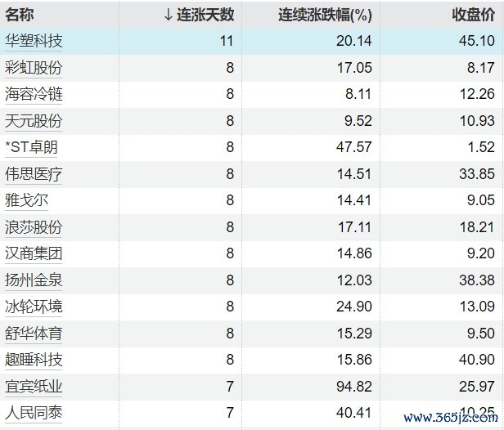This screenshot has width=504, height=430.
Task: Select the 15.86 percent cell
Action: 354,360
